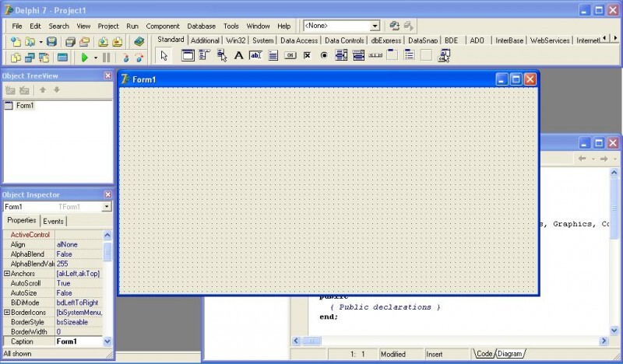Click Add File to Project icon
This screenshot has height=364, width=623.
coord(103,41)
